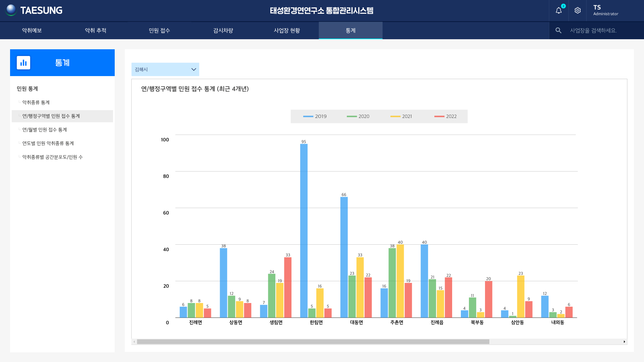Open the TS Administrator profile
This screenshot has height=362, width=644.
click(x=605, y=10)
